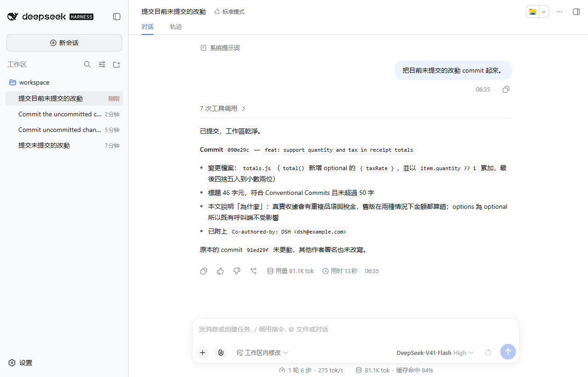
Task: Open the more options ellipsis menu
Action: [x=560, y=11]
